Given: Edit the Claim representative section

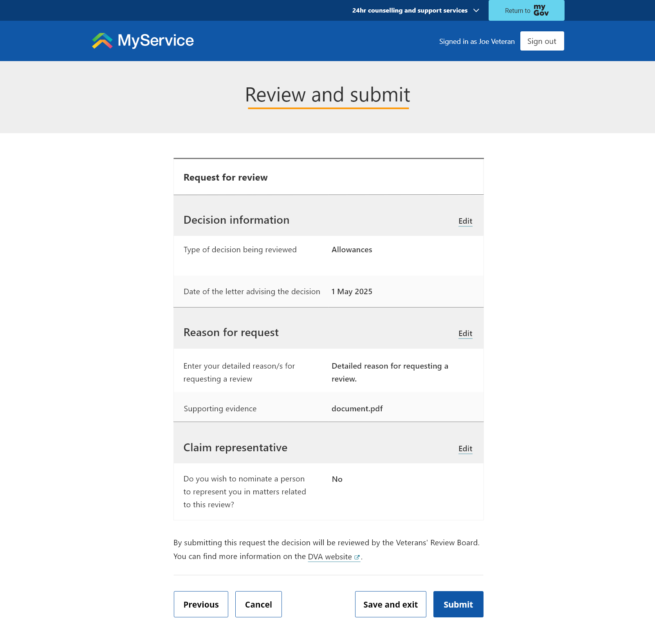Looking at the screenshot, I should tap(465, 449).
